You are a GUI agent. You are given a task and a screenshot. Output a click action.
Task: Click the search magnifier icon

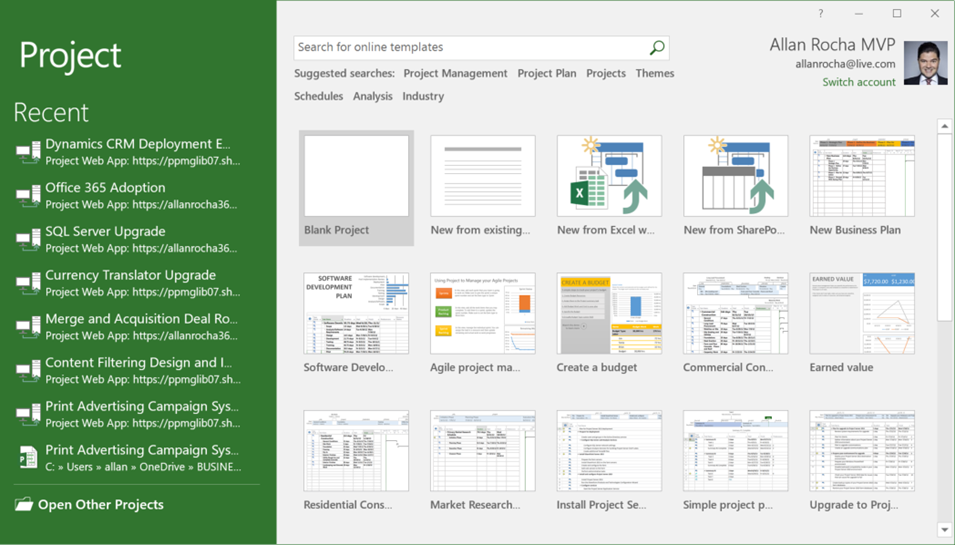pyautogui.click(x=657, y=47)
